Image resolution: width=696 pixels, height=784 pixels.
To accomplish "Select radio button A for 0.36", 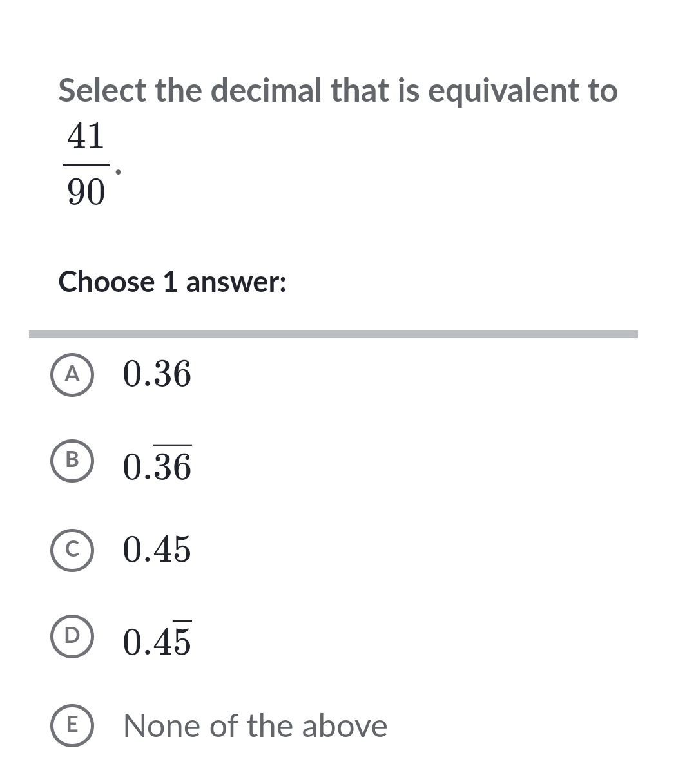I will (x=72, y=374).
